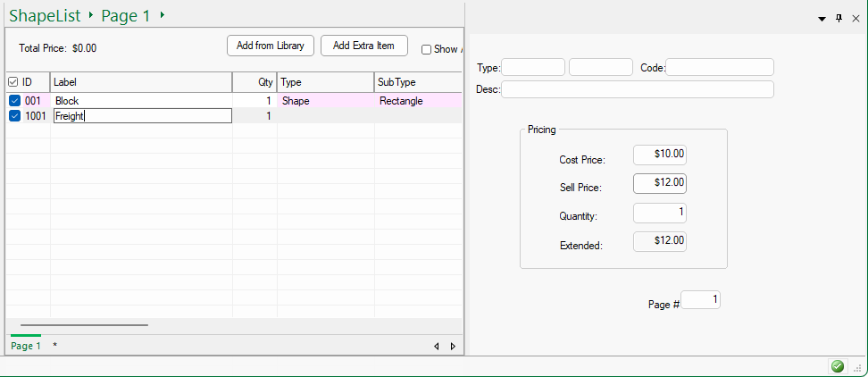The height and width of the screenshot is (377, 868).
Task: Pin the properties panel with pushpin icon
Action: tap(839, 18)
